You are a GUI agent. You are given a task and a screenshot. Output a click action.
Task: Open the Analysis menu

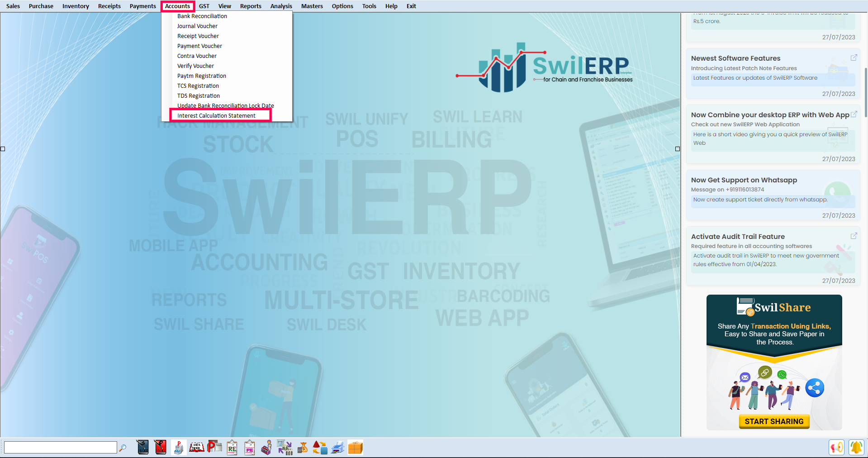click(x=281, y=6)
